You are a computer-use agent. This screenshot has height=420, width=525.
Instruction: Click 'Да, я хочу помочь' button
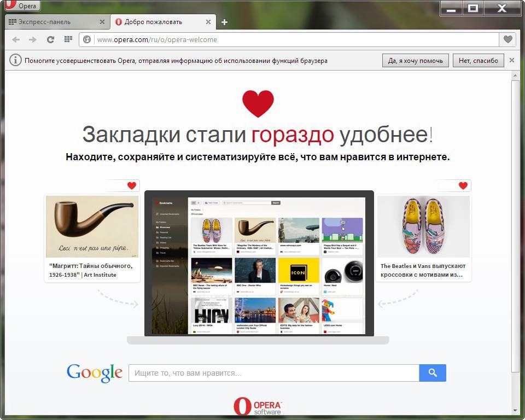415,61
